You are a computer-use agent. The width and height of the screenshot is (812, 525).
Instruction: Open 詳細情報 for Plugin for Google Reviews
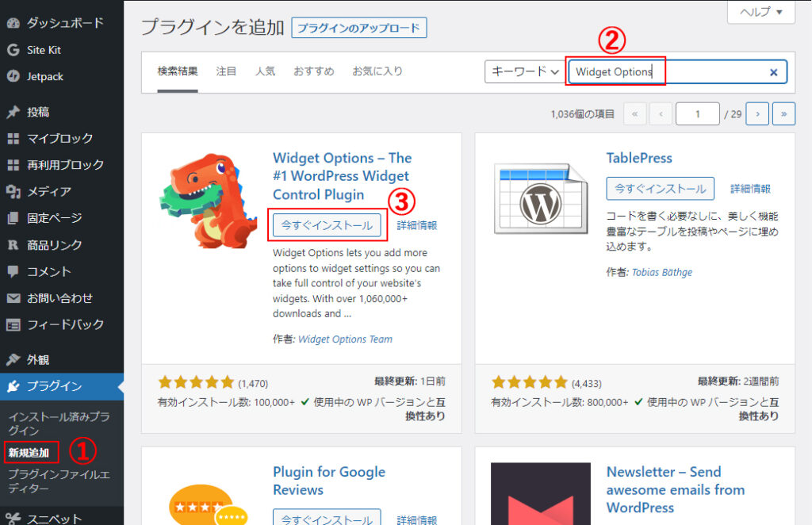point(417,519)
